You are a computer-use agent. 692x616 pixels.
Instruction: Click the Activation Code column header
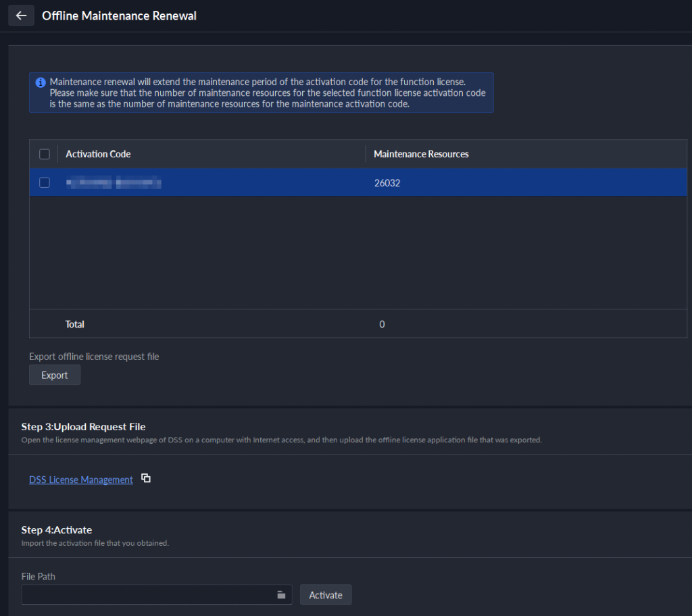pos(98,154)
